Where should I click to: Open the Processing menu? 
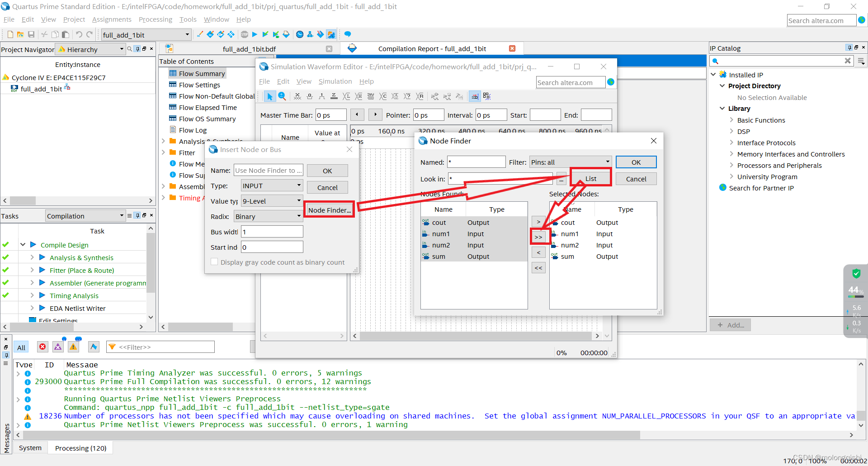pyautogui.click(x=156, y=19)
